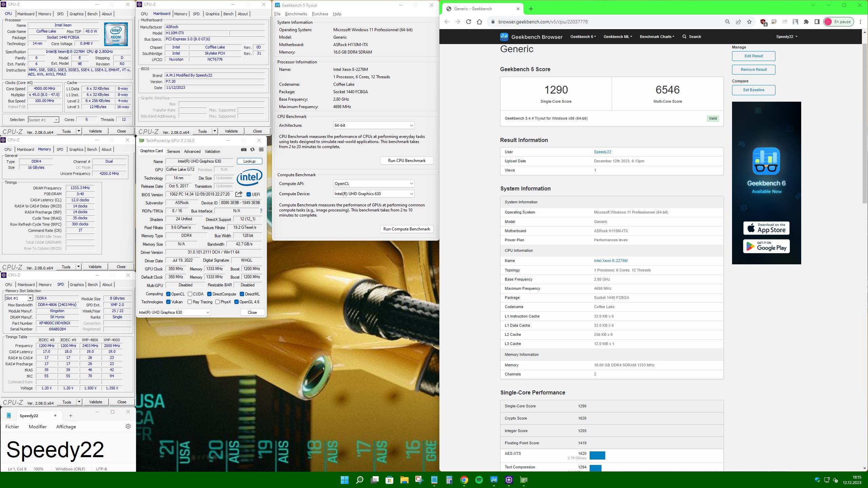This screenshot has width=868, height=488.
Task: Click Geekbench Browser logo icon
Action: click(x=504, y=37)
